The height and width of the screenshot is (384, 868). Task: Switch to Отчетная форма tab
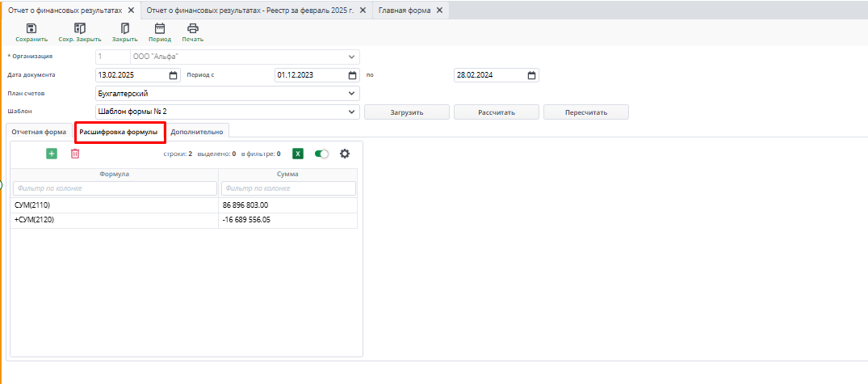pos(39,131)
